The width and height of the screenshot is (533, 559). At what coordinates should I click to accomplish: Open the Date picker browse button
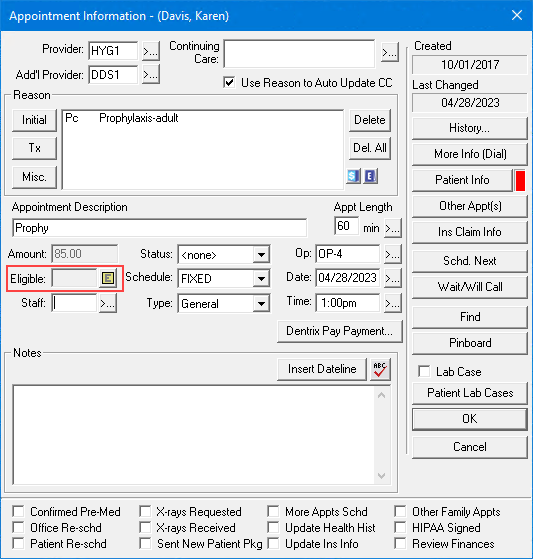pyautogui.click(x=393, y=278)
